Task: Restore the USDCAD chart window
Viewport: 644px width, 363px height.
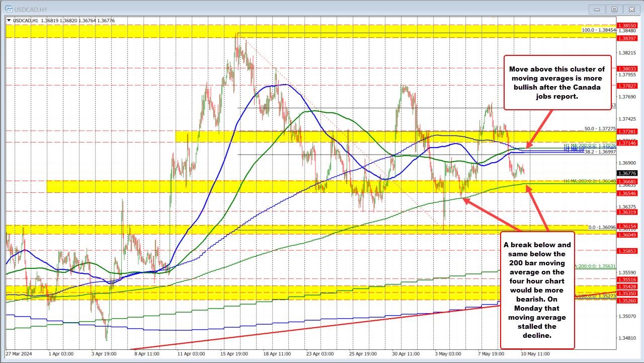Action: 614,9
